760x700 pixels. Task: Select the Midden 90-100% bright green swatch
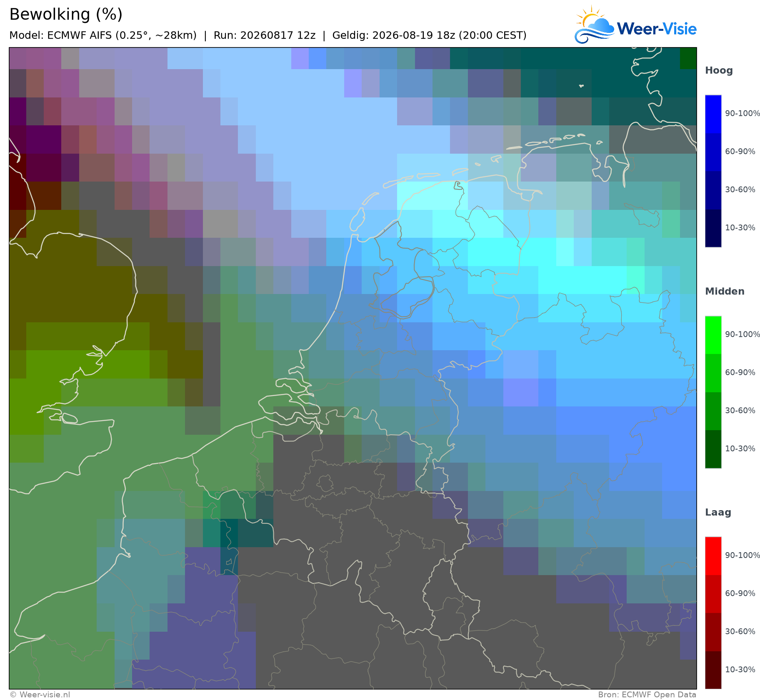(713, 335)
